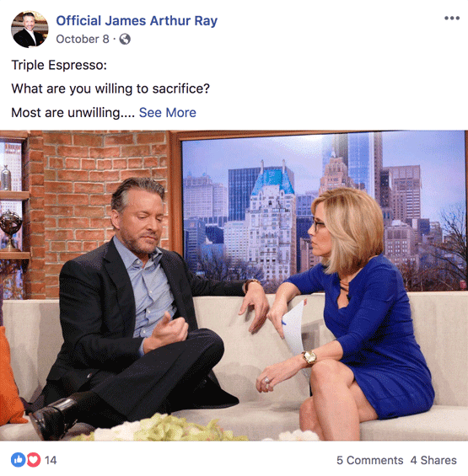Click the man in dark suit in photo

click(x=134, y=307)
